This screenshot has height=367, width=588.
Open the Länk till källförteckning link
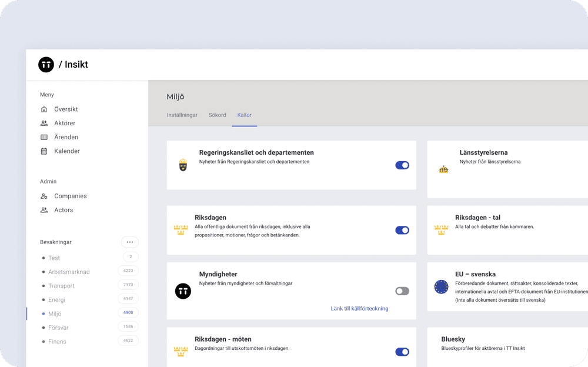(x=359, y=308)
